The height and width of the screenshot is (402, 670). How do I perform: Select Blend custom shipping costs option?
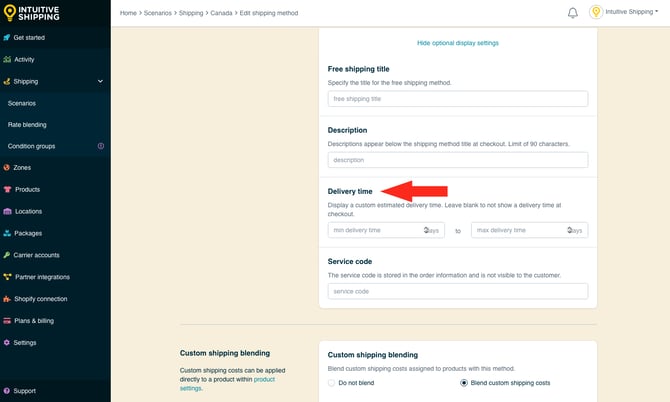464,383
